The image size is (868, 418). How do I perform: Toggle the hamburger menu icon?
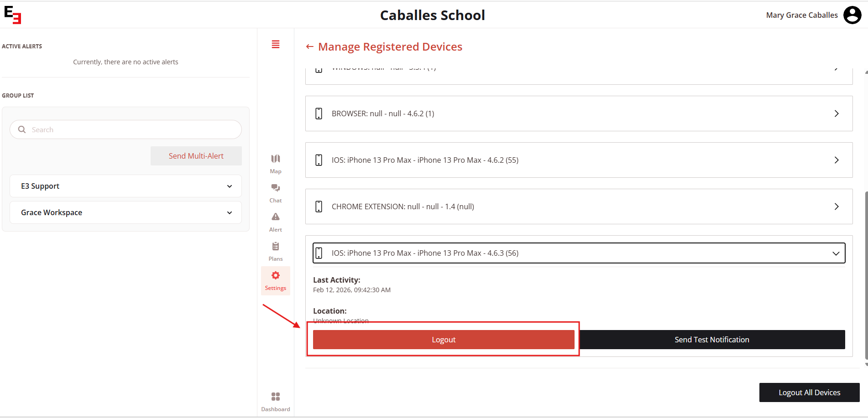276,44
